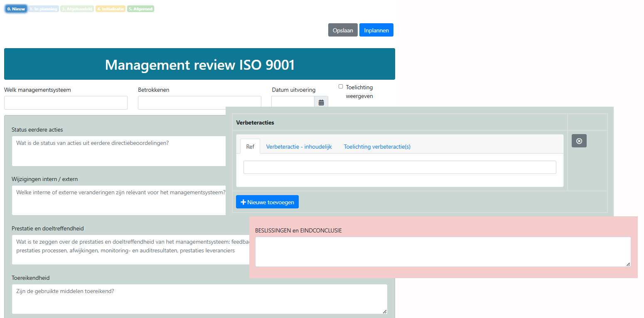644x318 pixels.
Task: Focus the Wijzigingen intern / extern textarea
Action: [x=119, y=200]
